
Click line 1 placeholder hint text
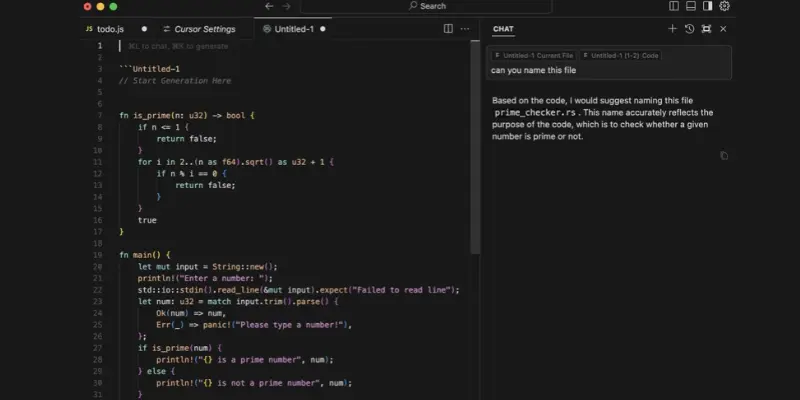click(178, 46)
